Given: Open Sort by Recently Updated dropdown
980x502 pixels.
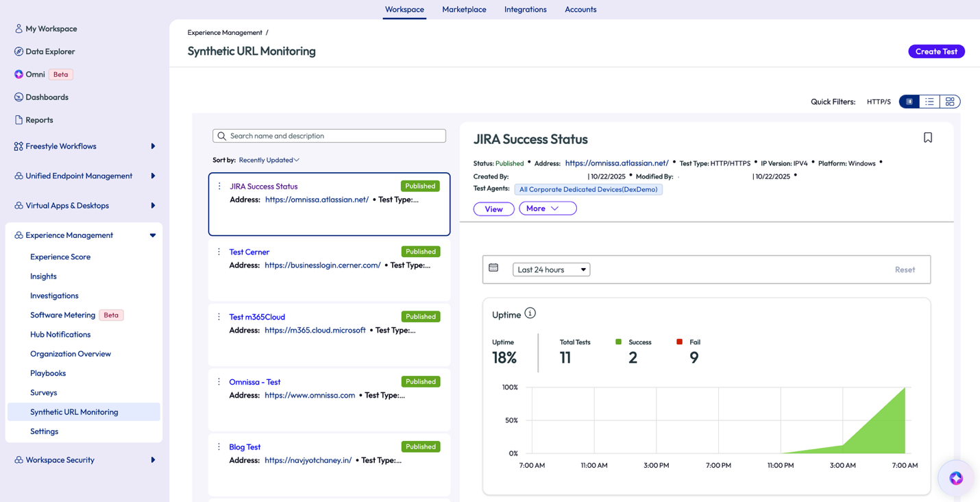Looking at the screenshot, I should (269, 160).
